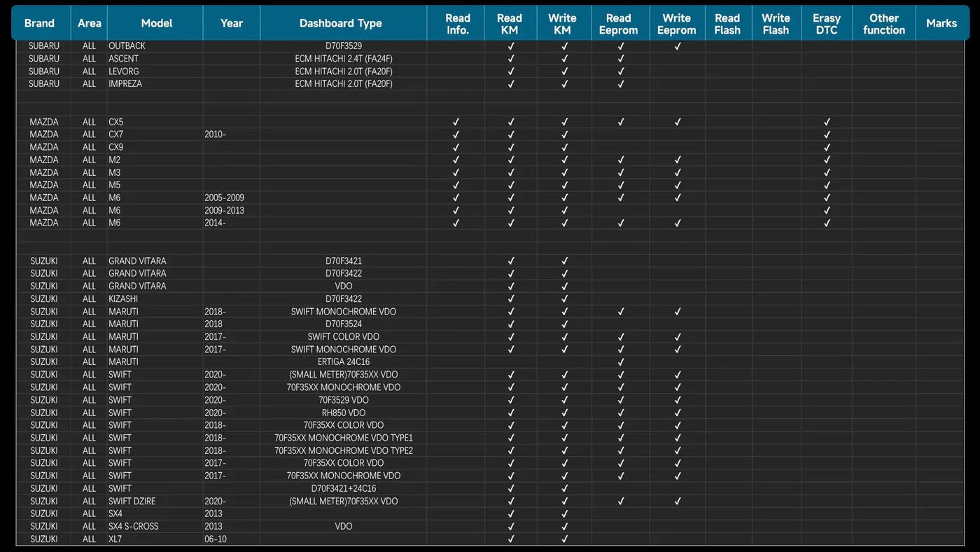
Task: Click Write Eeprom checkmark for SUBARU OUTBACK
Action: (678, 46)
